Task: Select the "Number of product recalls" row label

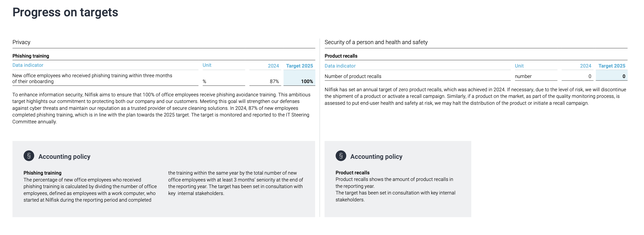Action: pyautogui.click(x=353, y=76)
